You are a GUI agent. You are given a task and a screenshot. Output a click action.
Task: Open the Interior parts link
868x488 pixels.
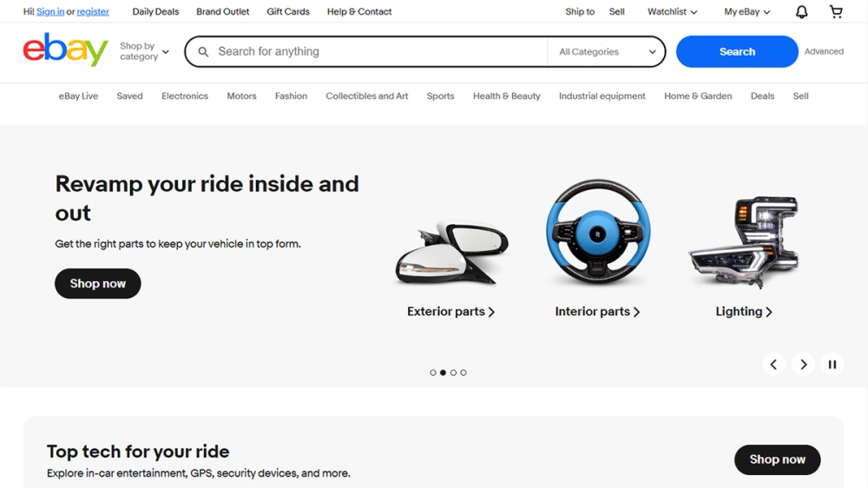pos(597,312)
